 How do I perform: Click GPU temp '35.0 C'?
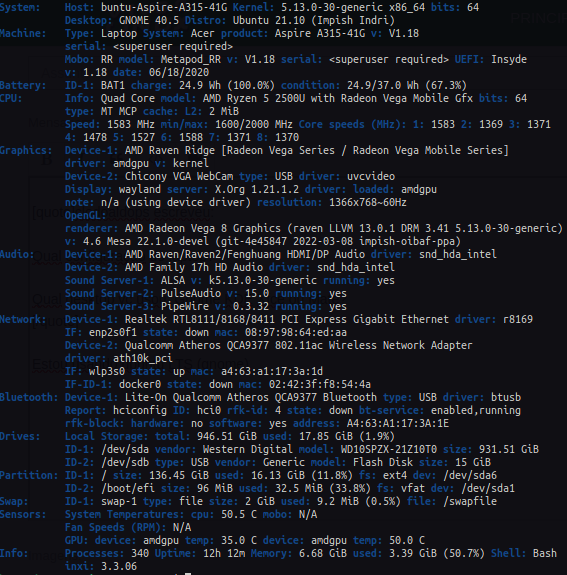(x=239, y=541)
